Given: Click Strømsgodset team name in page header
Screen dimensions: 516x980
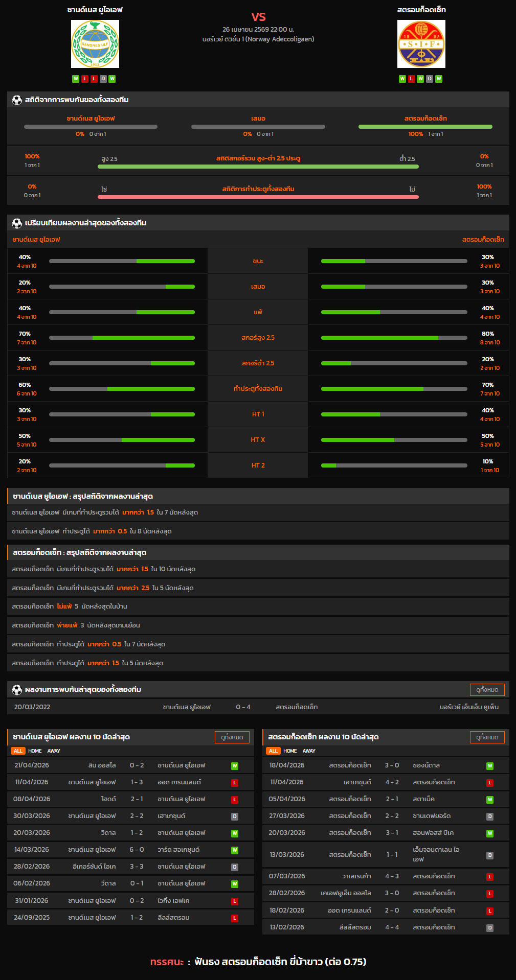Looking at the screenshot, I should [421, 10].
